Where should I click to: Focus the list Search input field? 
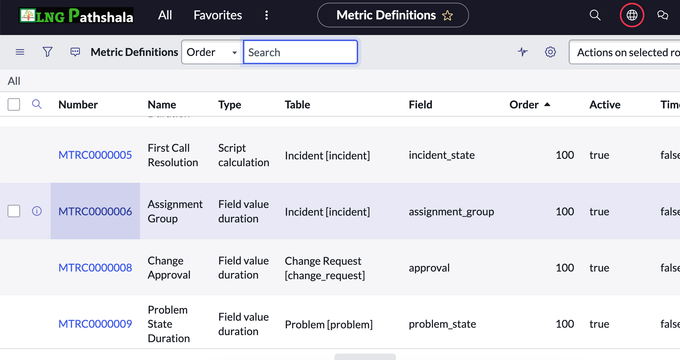tap(301, 52)
